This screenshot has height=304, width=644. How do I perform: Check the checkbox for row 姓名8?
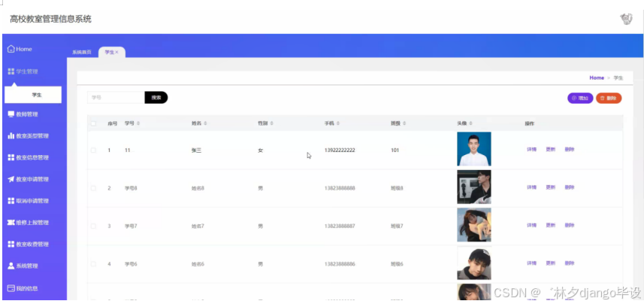(x=93, y=188)
